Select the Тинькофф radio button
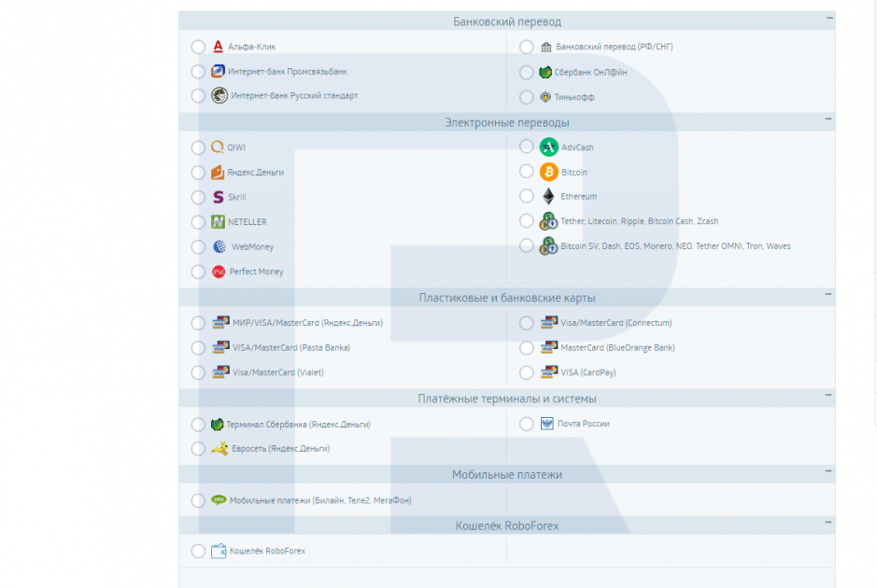The width and height of the screenshot is (877, 588). (527, 97)
